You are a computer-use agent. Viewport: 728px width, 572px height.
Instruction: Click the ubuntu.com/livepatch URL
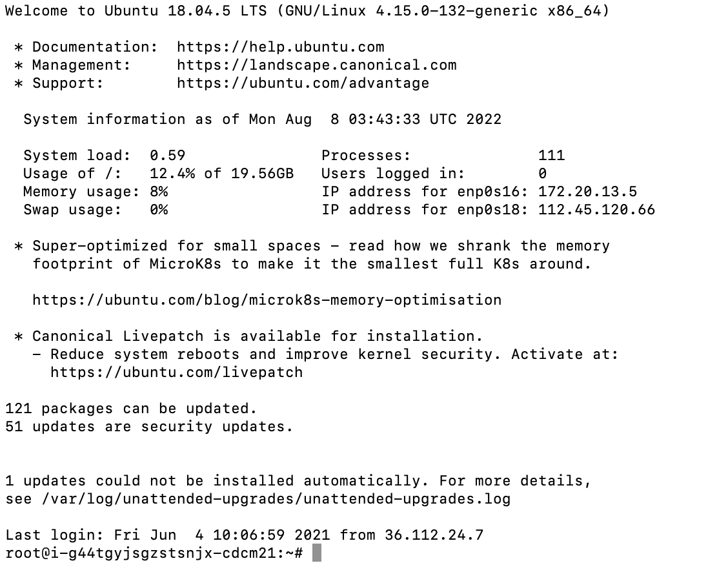[176, 373]
